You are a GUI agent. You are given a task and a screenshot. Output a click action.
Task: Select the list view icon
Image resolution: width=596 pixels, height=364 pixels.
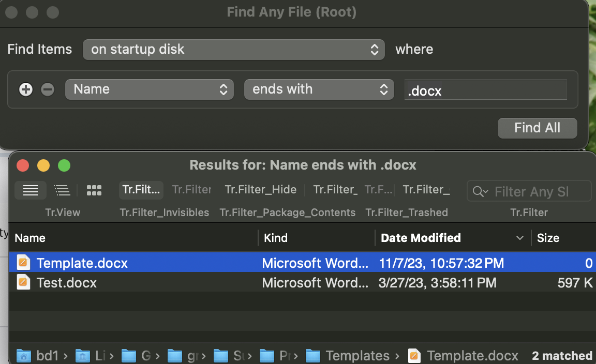[30, 190]
